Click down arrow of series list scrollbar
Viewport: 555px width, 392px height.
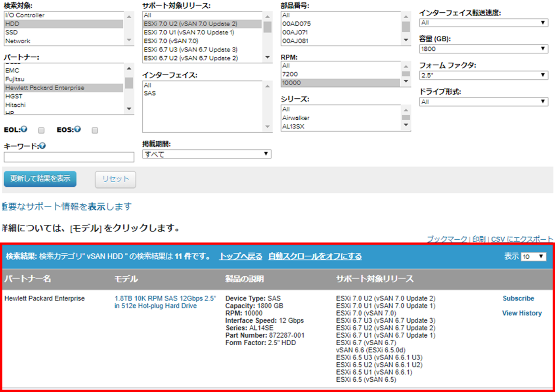[x=406, y=125]
